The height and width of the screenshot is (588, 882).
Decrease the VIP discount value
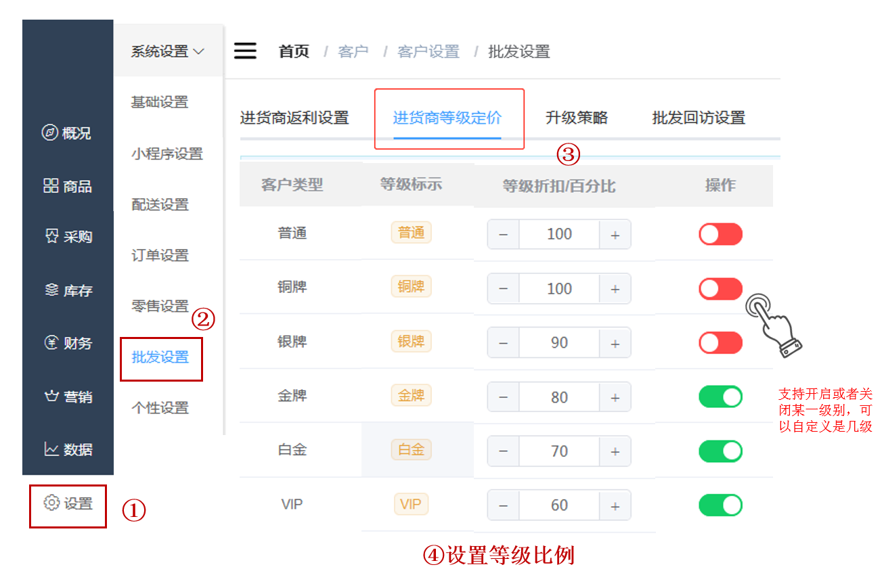tap(503, 505)
